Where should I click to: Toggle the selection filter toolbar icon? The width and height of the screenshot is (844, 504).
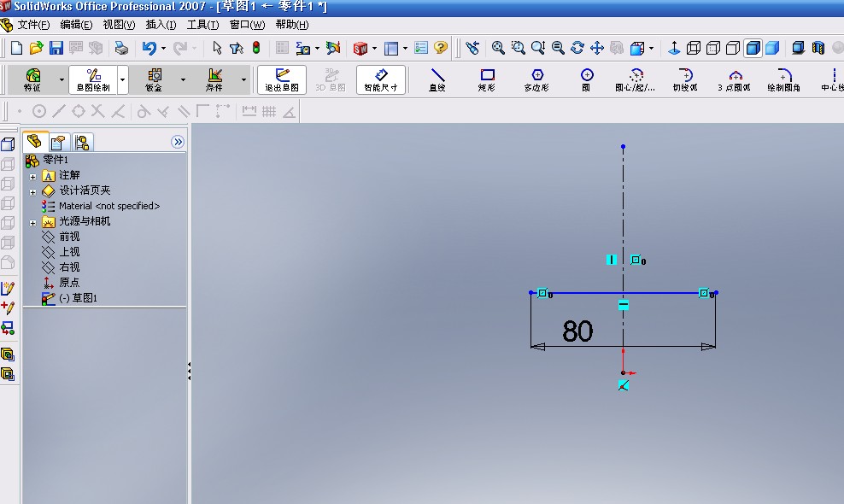pyautogui.click(x=237, y=48)
